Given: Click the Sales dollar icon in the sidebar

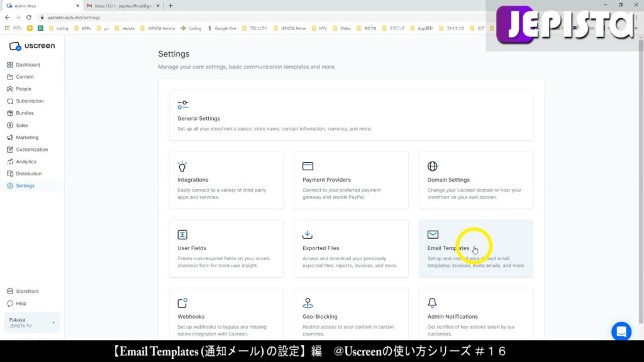Looking at the screenshot, I should click(10, 126).
